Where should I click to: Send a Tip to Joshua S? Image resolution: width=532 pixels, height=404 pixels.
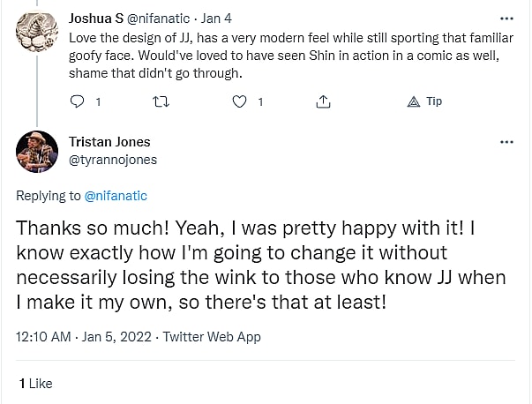pyautogui.click(x=424, y=101)
